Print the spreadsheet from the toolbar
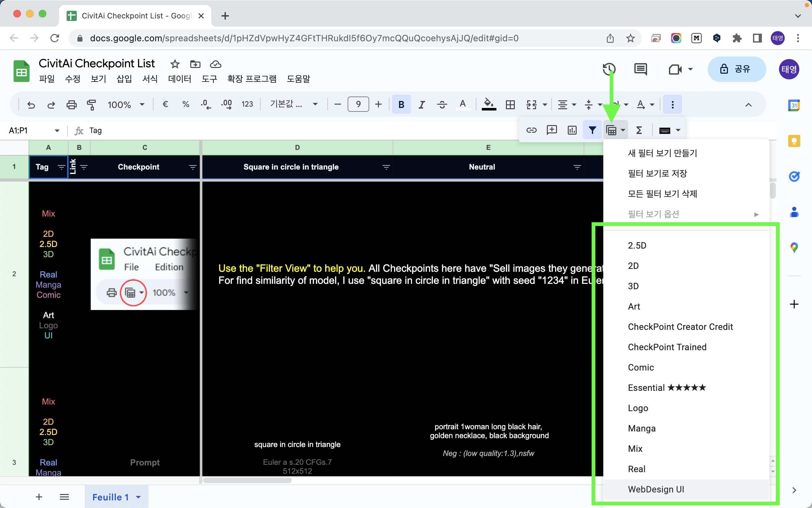 point(71,105)
